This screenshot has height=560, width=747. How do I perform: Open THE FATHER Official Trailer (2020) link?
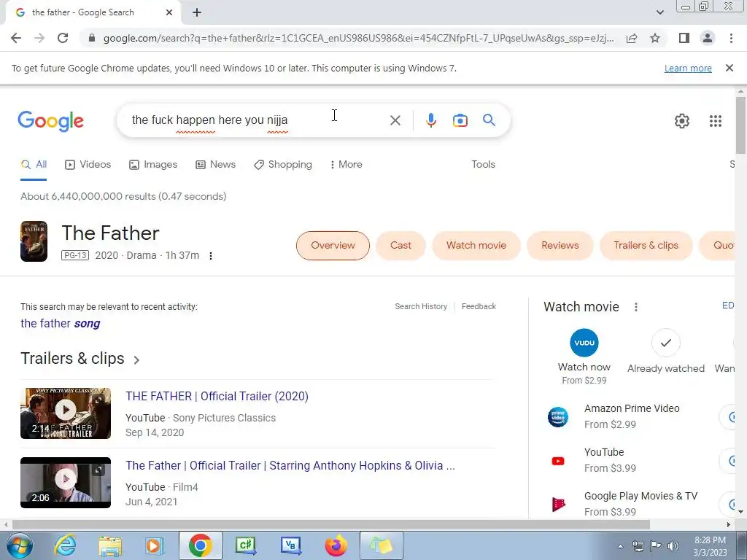[x=217, y=396]
